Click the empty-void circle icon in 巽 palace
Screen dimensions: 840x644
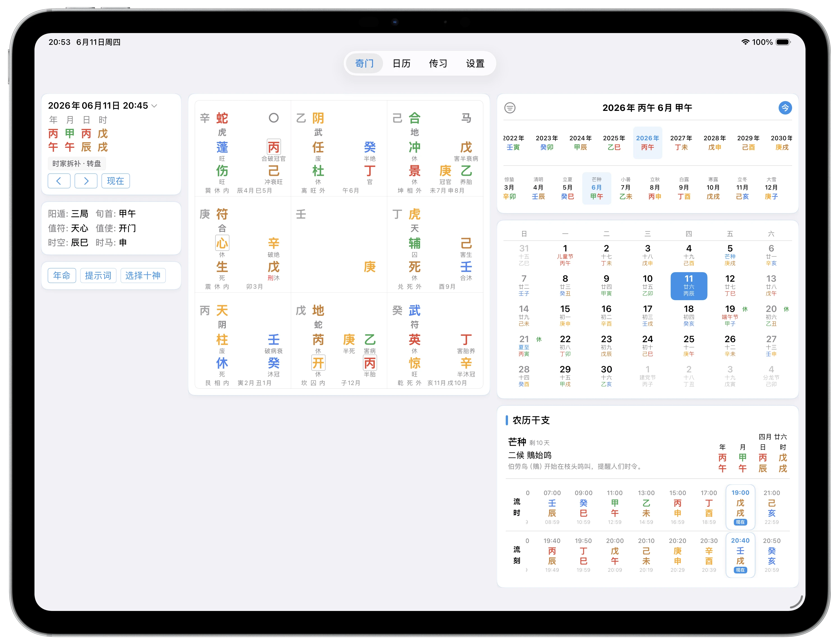click(273, 118)
